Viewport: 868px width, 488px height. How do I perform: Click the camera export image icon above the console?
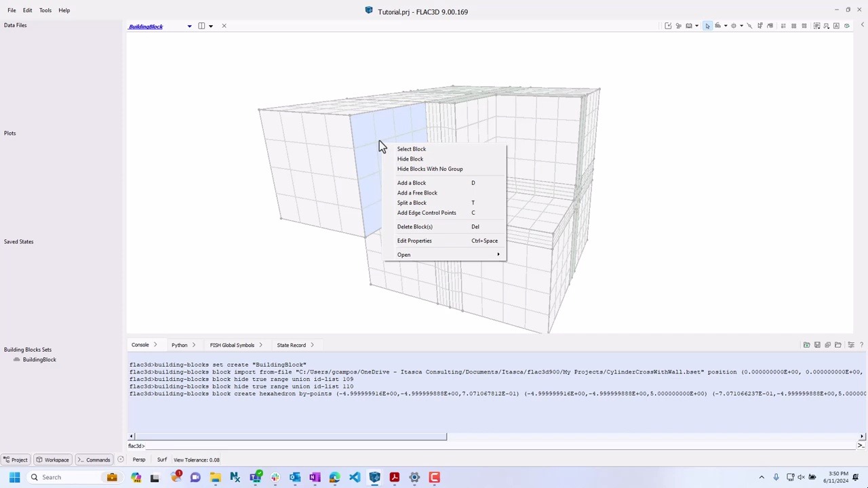tap(806, 345)
